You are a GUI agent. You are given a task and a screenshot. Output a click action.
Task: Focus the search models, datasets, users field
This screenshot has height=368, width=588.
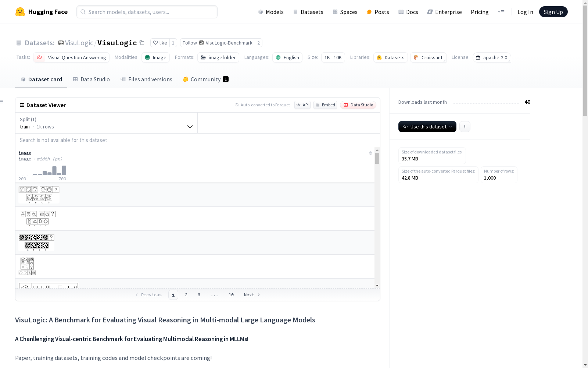click(147, 12)
